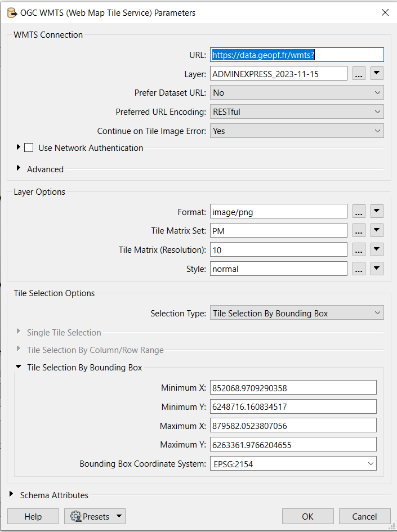
Task: Open the arrow menu next to Layer field
Action: pyautogui.click(x=377, y=74)
